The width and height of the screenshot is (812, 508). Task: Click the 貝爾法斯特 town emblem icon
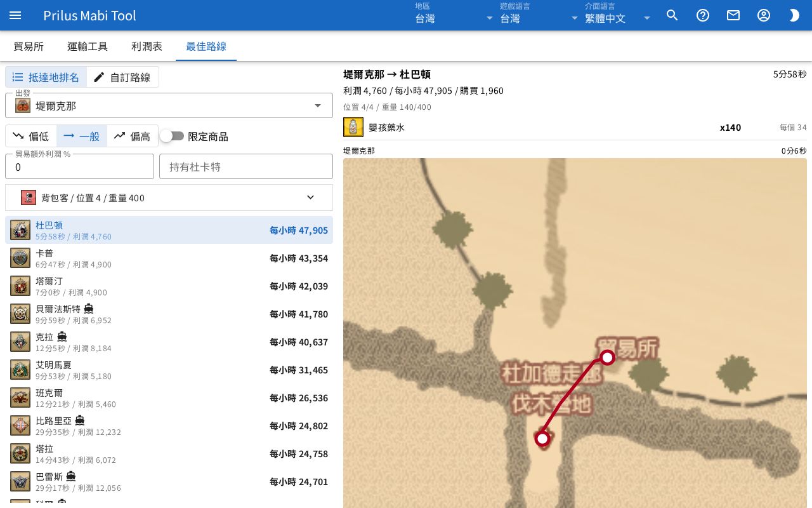pos(20,314)
